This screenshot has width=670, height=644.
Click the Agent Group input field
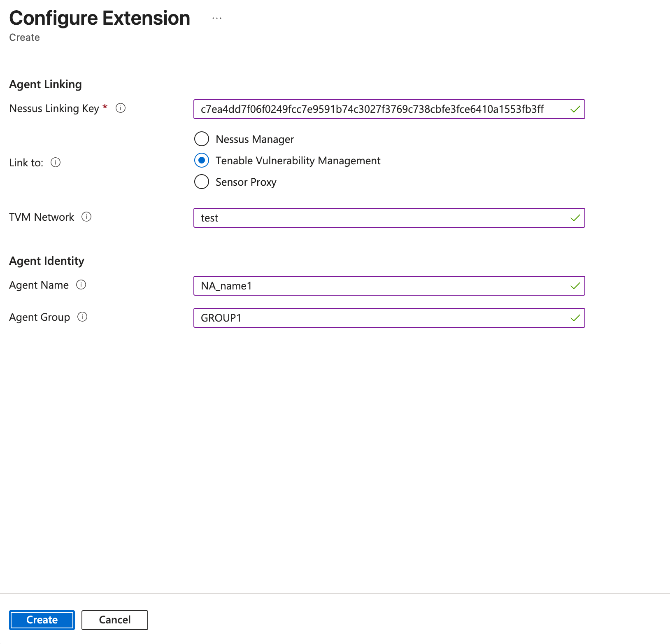(389, 318)
